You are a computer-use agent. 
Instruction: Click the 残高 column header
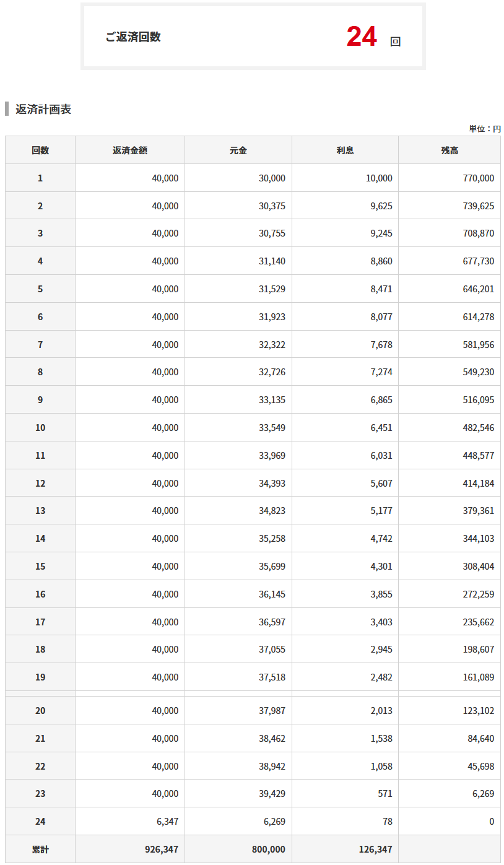450,150
